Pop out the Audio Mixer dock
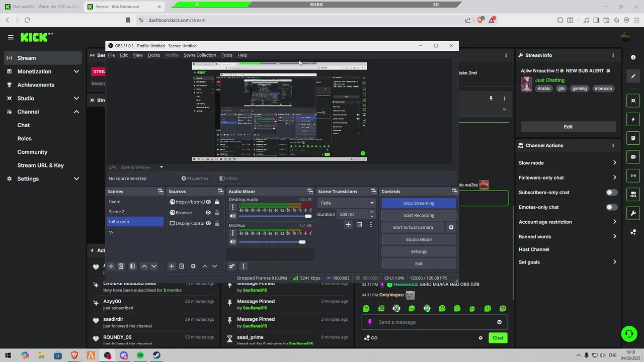 pos(310,192)
